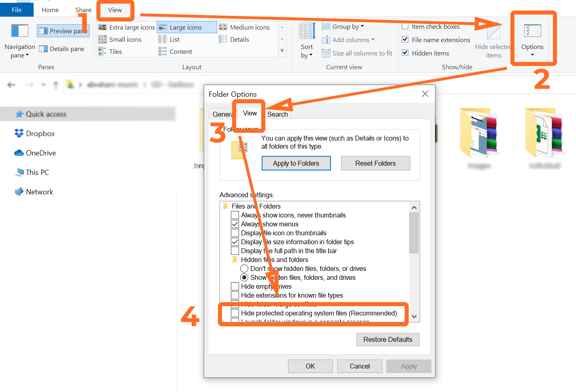Click the Apply to Folders button
The image size is (576, 392).
point(296,163)
